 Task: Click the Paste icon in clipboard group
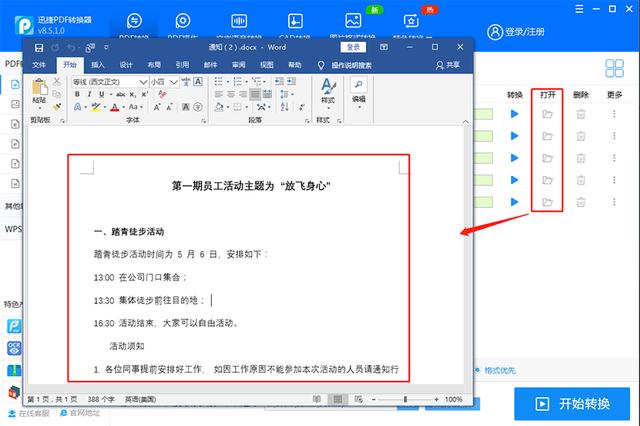click(40, 91)
